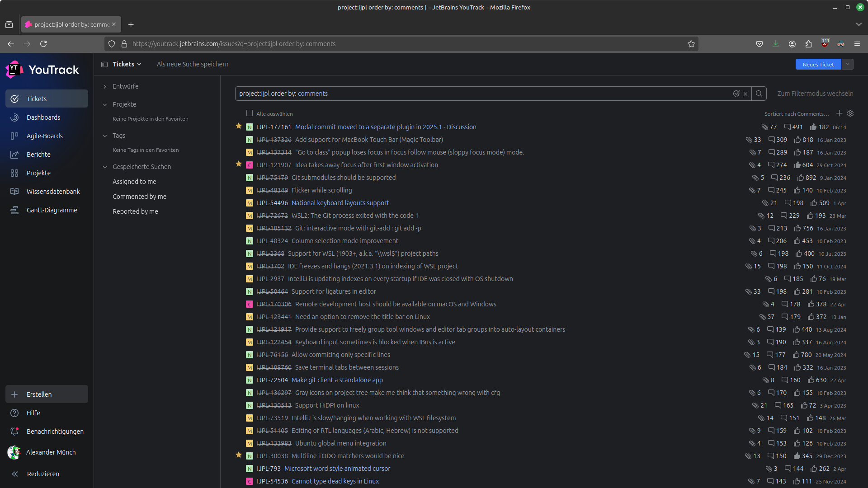Open issue Microsoft word style animated cursor

click(337, 469)
